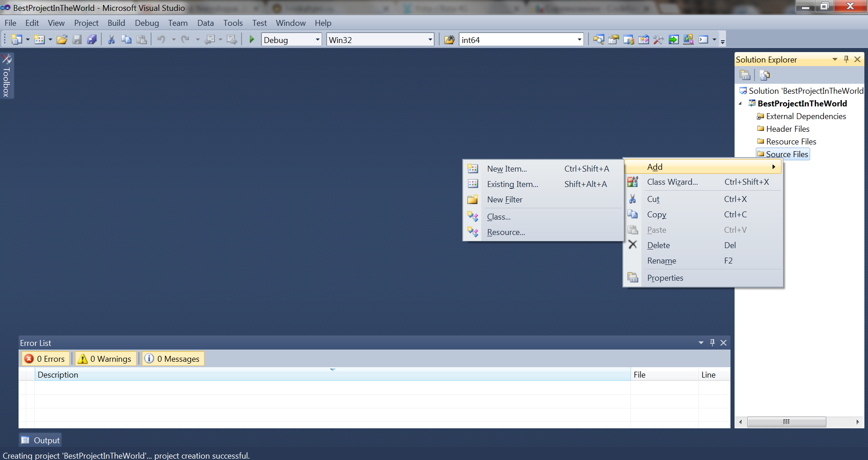868x460 pixels.
Task: Open the Build menu
Action: click(116, 23)
